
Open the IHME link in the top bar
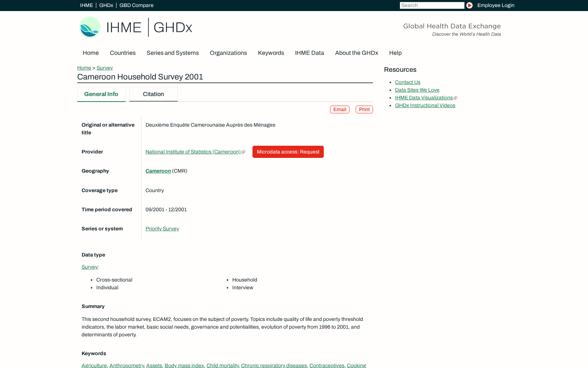click(x=86, y=5)
